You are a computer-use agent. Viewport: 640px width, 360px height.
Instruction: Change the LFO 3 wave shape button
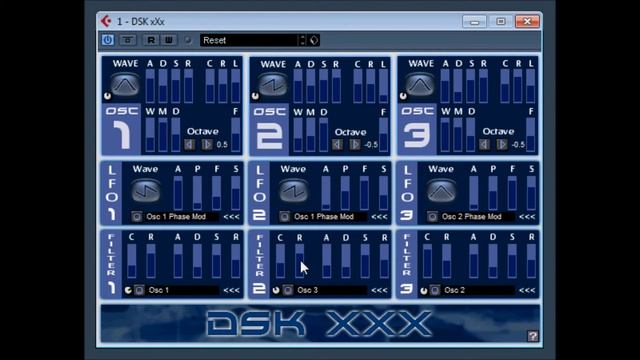click(x=441, y=191)
